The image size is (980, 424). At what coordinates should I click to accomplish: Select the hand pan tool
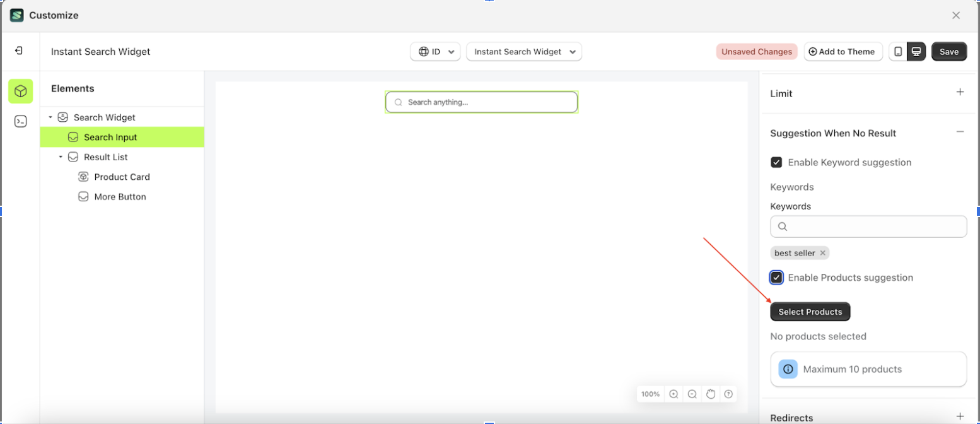(x=711, y=394)
